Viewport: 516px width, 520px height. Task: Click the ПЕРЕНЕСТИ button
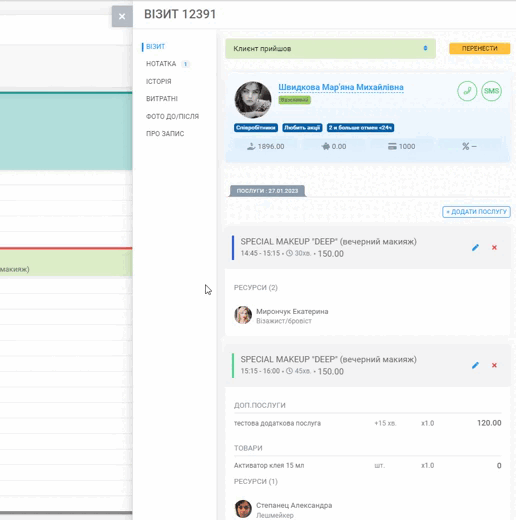click(479, 48)
